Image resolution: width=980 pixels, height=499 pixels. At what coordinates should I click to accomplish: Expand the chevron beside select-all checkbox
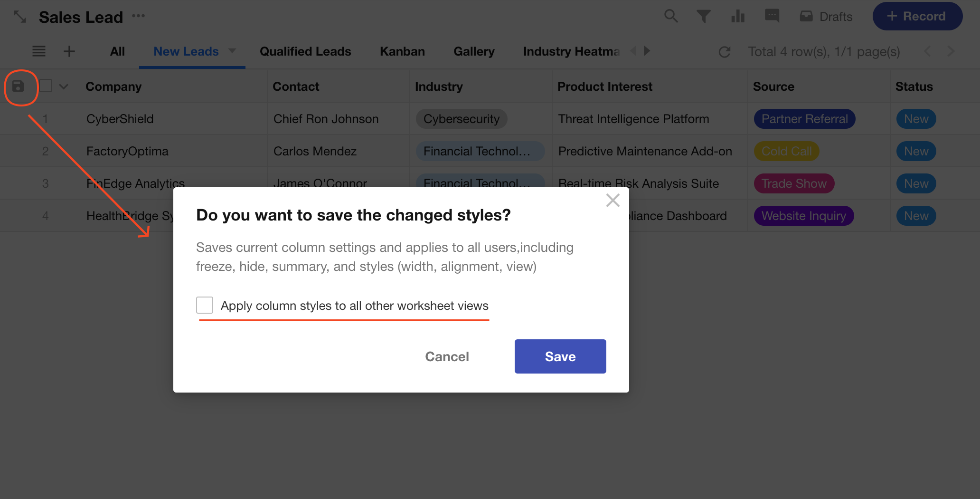tap(64, 86)
